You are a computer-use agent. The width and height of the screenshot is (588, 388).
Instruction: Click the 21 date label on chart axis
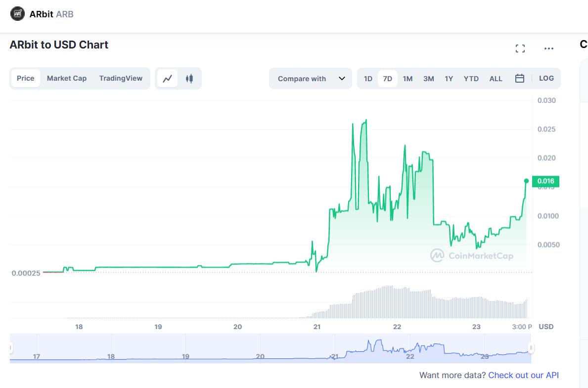(317, 327)
